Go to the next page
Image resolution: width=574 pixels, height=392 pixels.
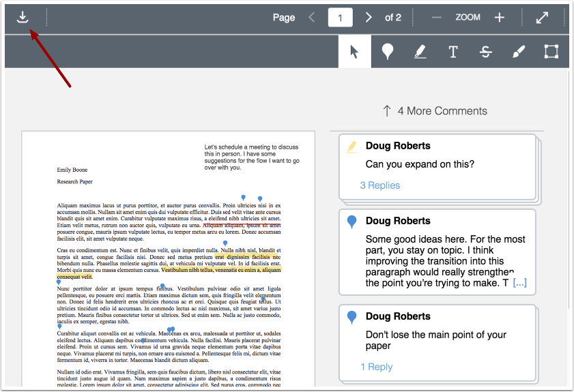369,17
